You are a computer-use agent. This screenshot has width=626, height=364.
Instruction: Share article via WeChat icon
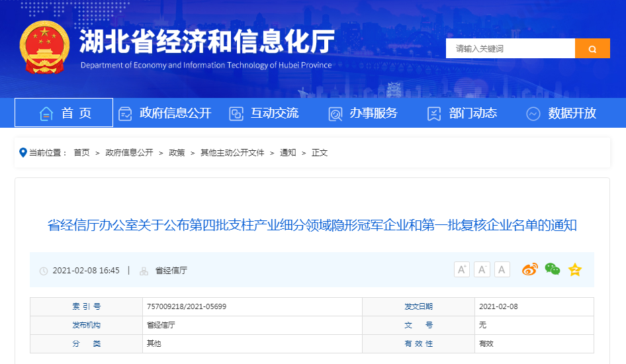(x=553, y=269)
